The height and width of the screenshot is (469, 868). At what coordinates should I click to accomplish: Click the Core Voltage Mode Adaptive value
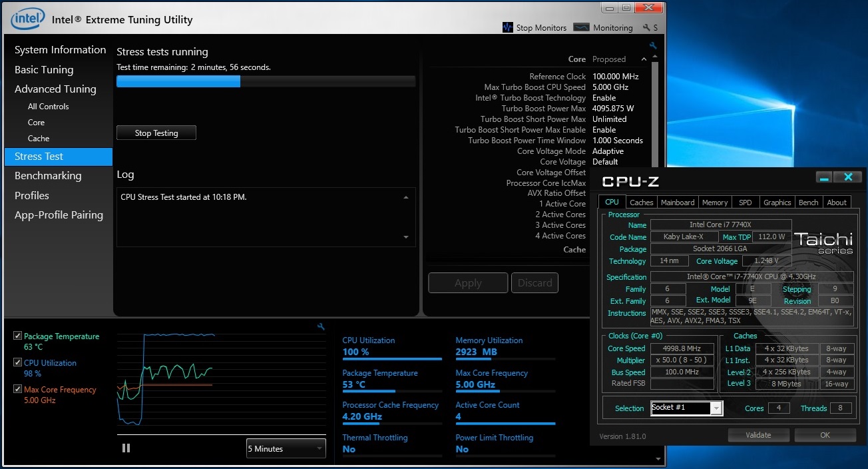pyautogui.click(x=608, y=151)
